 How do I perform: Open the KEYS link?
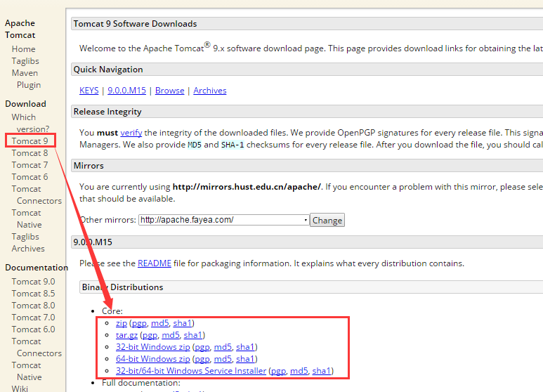[x=89, y=91]
